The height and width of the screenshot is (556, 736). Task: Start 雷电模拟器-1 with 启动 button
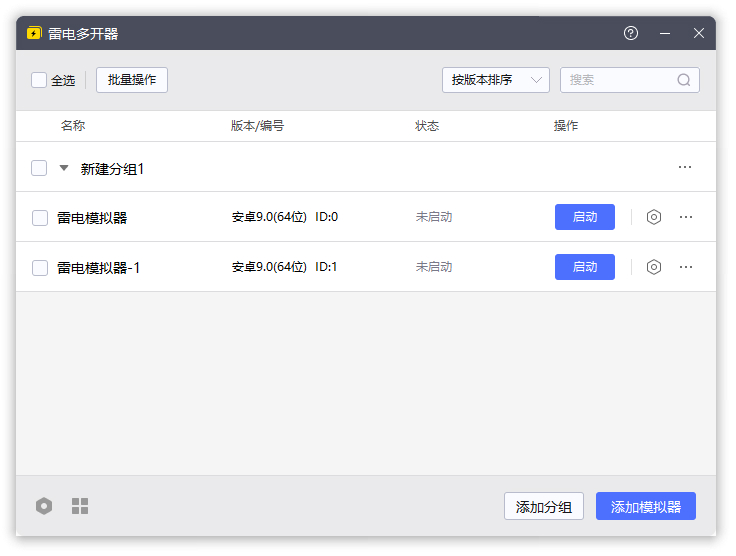[585, 267]
